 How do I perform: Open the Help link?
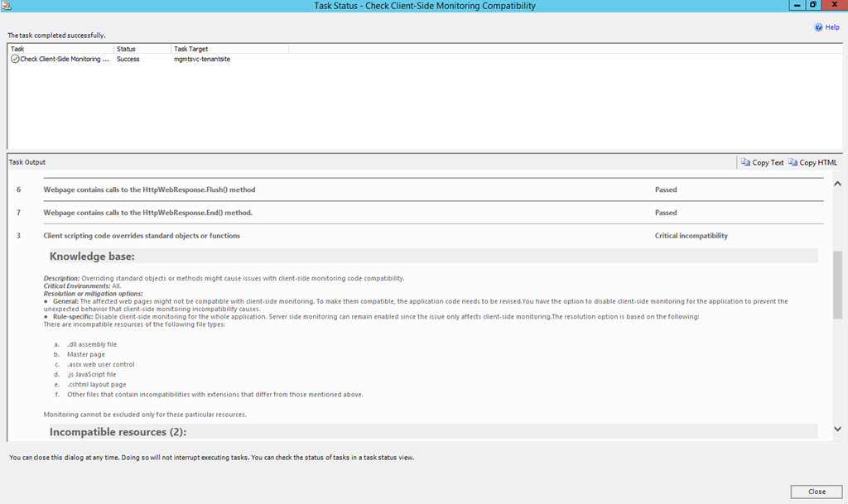click(831, 27)
